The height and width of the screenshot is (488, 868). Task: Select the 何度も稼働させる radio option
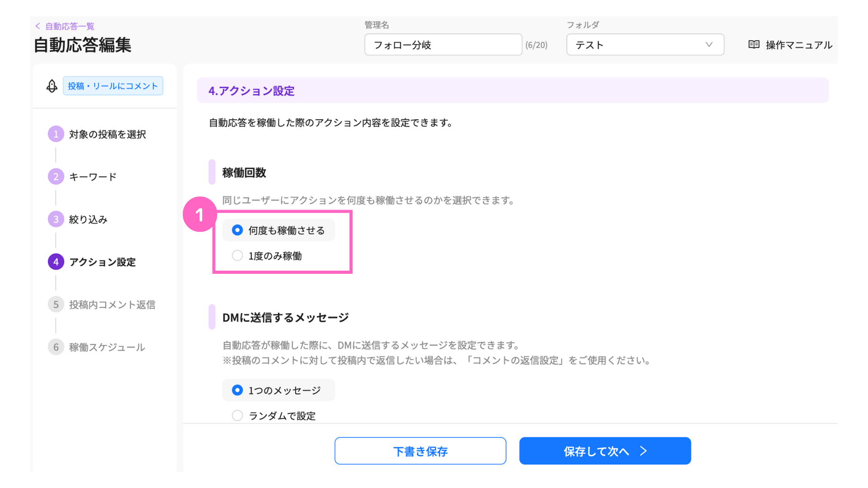(237, 230)
